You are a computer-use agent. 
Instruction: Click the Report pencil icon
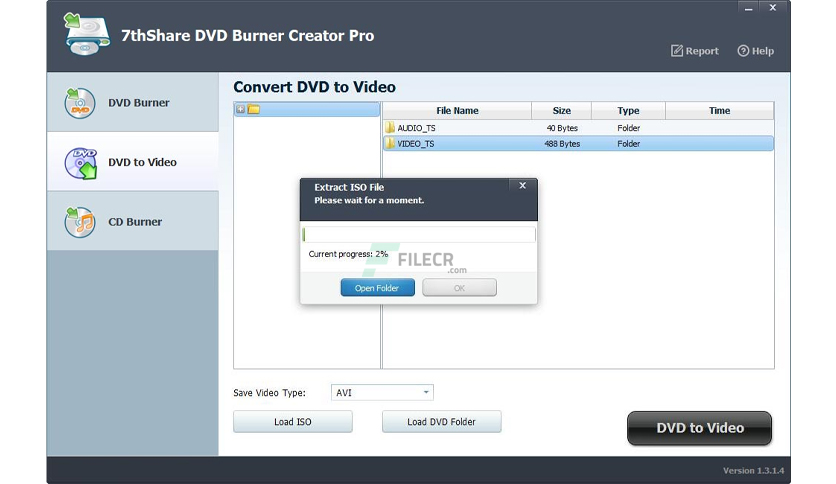pos(677,51)
